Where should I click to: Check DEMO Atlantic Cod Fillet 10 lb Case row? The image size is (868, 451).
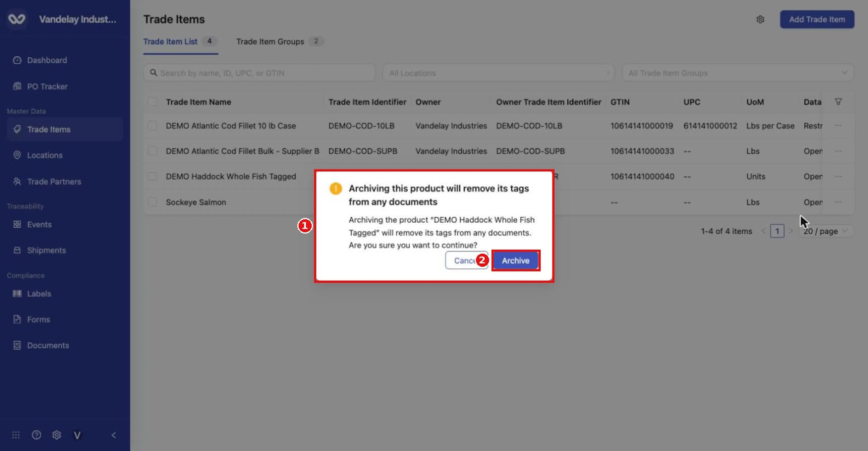(x=152, y=126)
